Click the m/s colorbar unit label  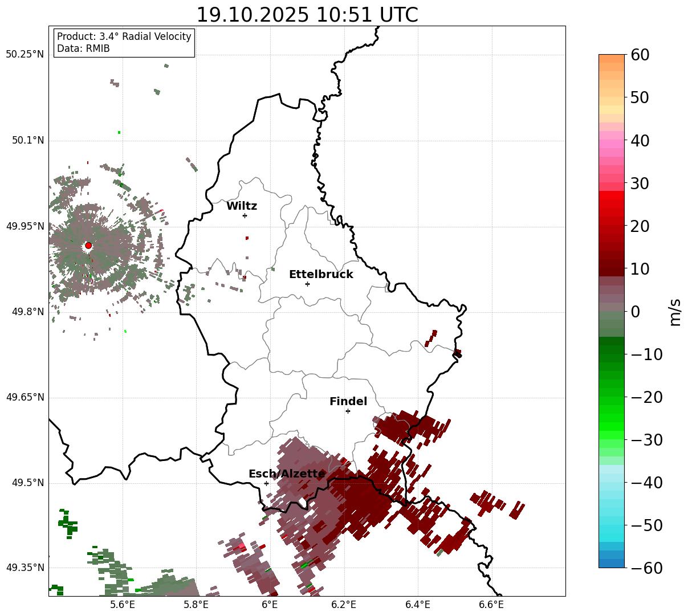pos(675,312)
